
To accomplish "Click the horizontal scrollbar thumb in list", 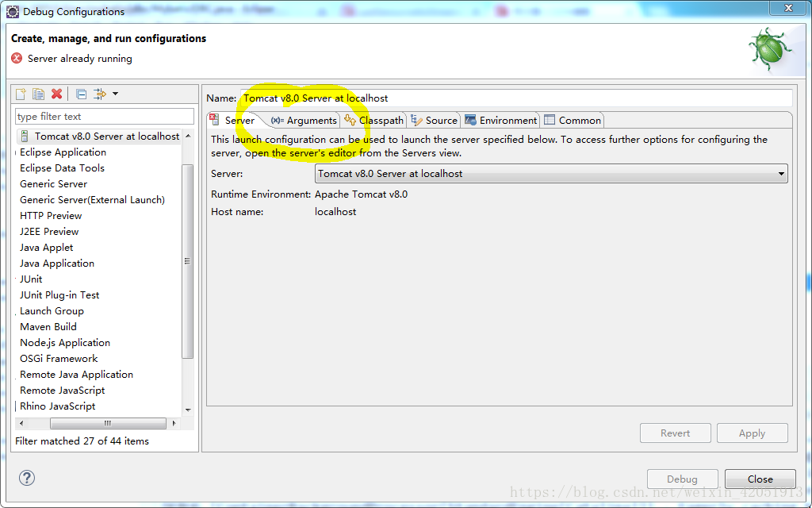I will [108, 424].
